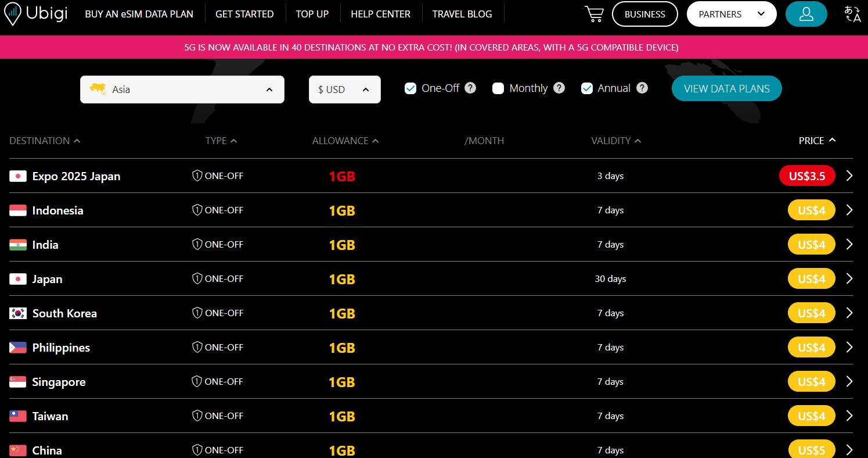868x458 pixels.
Task: Click the Philippines flag icon
Action: click(x=18, y=348)
